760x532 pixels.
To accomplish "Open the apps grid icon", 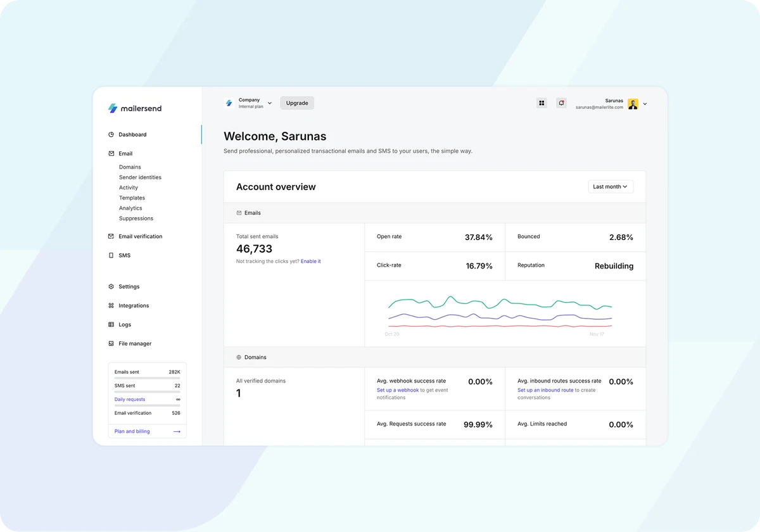I will click(541, 103).
